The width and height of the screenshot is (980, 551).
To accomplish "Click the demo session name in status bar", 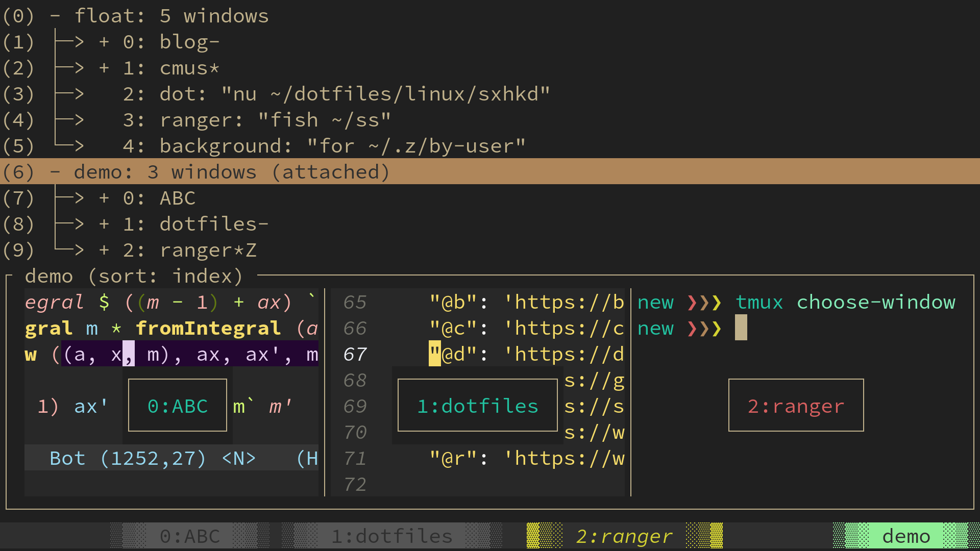I will tap(906, 536).
